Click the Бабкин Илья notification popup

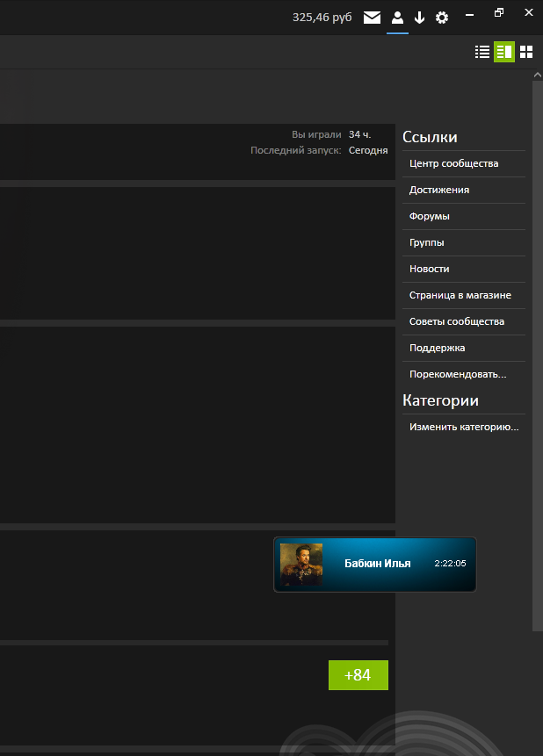pos(375,564)
